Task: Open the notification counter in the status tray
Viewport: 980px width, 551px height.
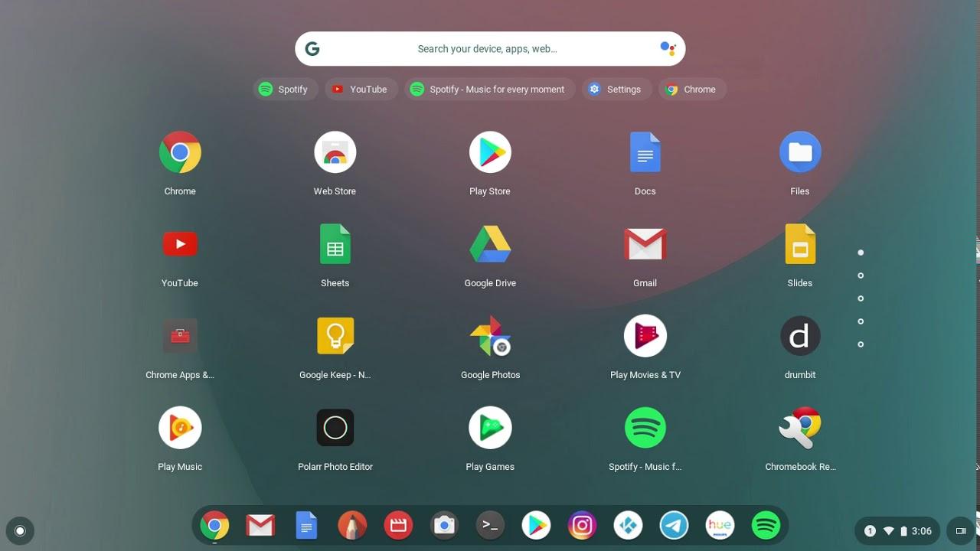Action: click(870, 531)
